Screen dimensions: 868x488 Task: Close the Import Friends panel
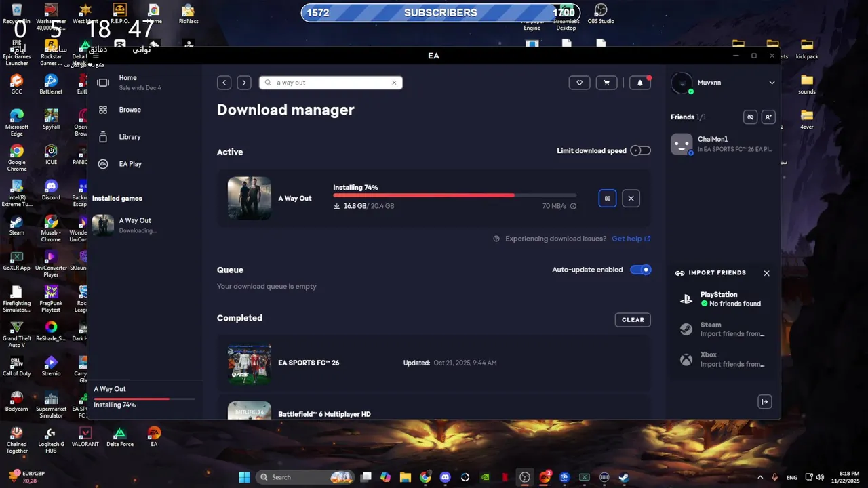coord(766,273)
